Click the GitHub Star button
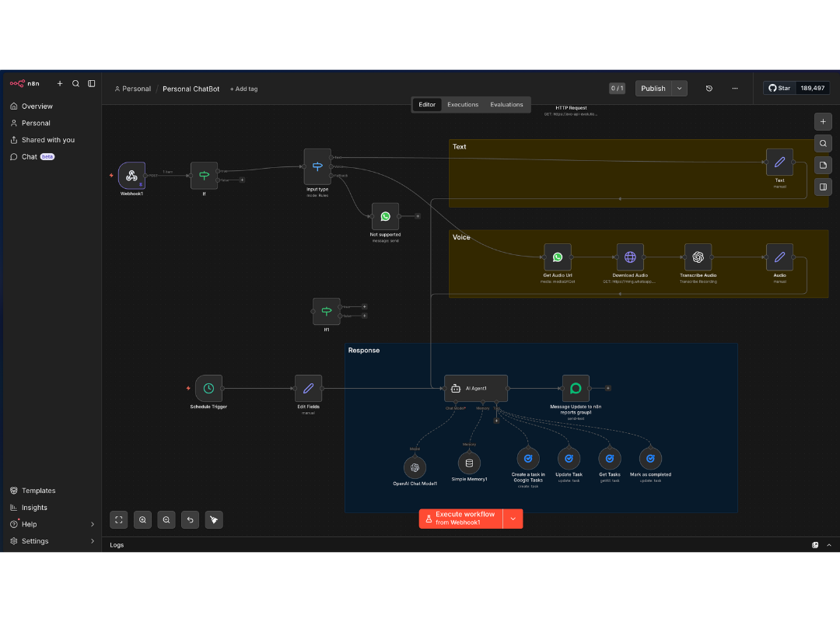This screenshot has width=840, height=622. pos(779,88)
